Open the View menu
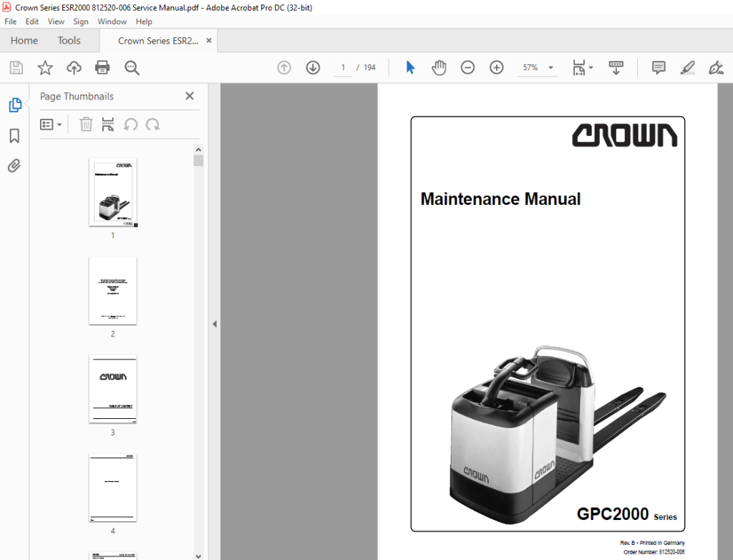 tap(56, 21)
